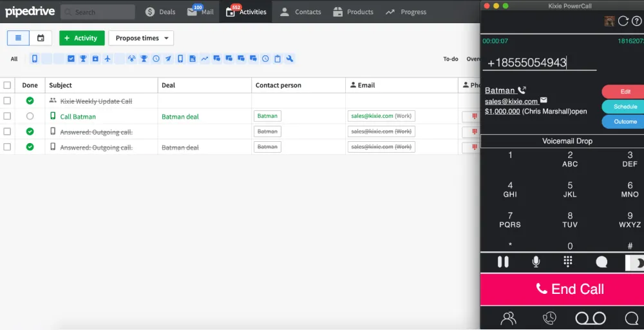Open Deals tab in Pipedrive
This screenshot has width=644, height=330.
click(x=160, y=12)
